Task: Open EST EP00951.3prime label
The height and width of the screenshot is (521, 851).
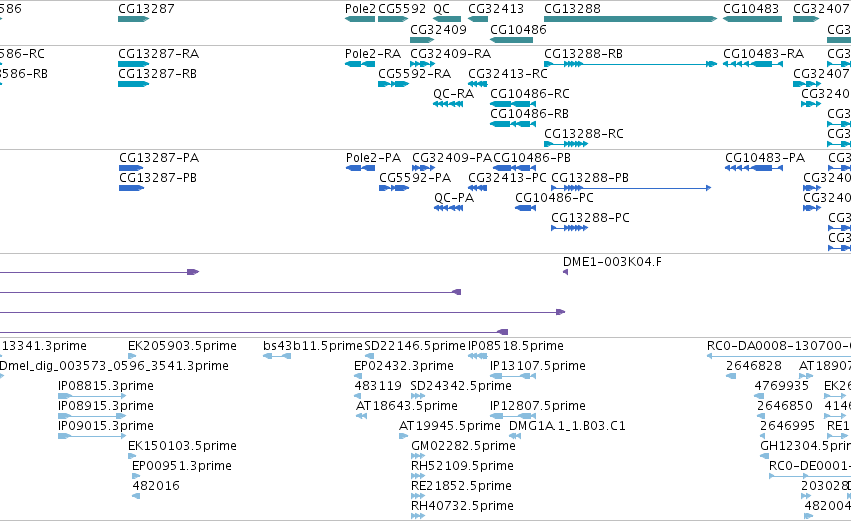Action: (182, 467)
